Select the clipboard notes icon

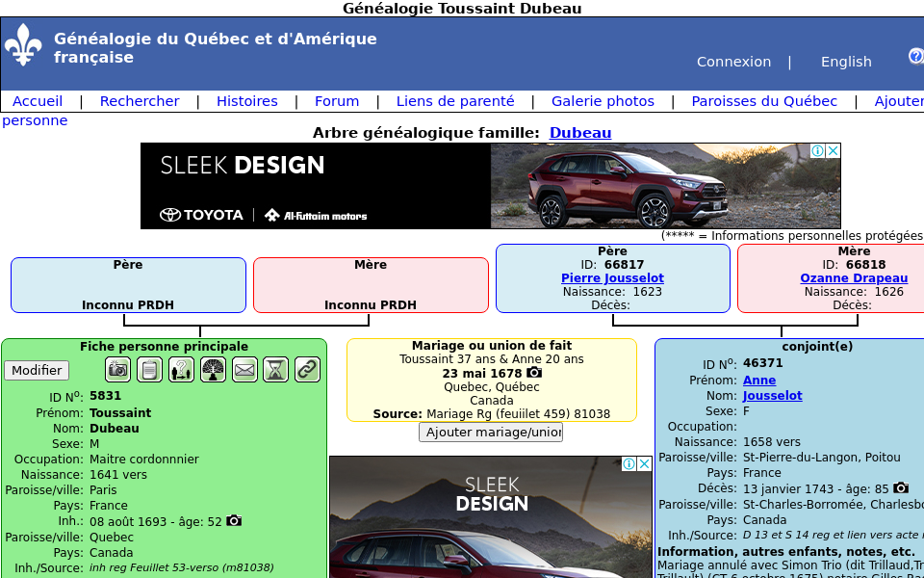point(149,369)
